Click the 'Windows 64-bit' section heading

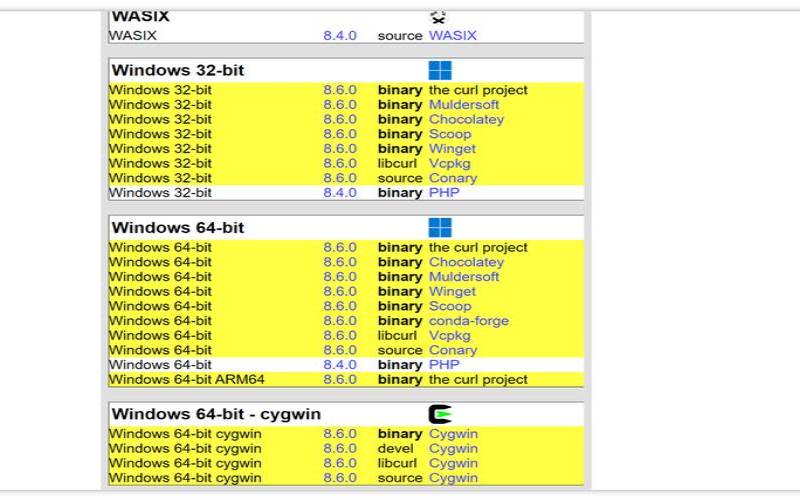178,228
